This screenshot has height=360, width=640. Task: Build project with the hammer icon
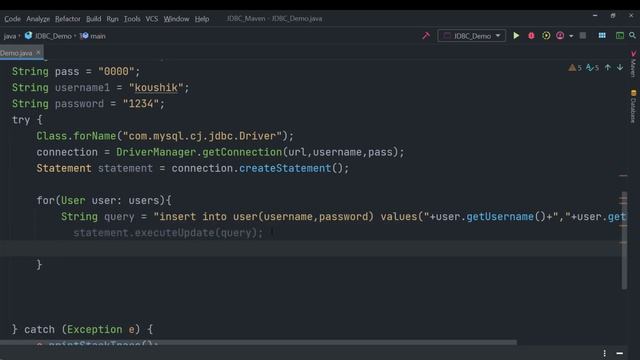tap(426, 36)
